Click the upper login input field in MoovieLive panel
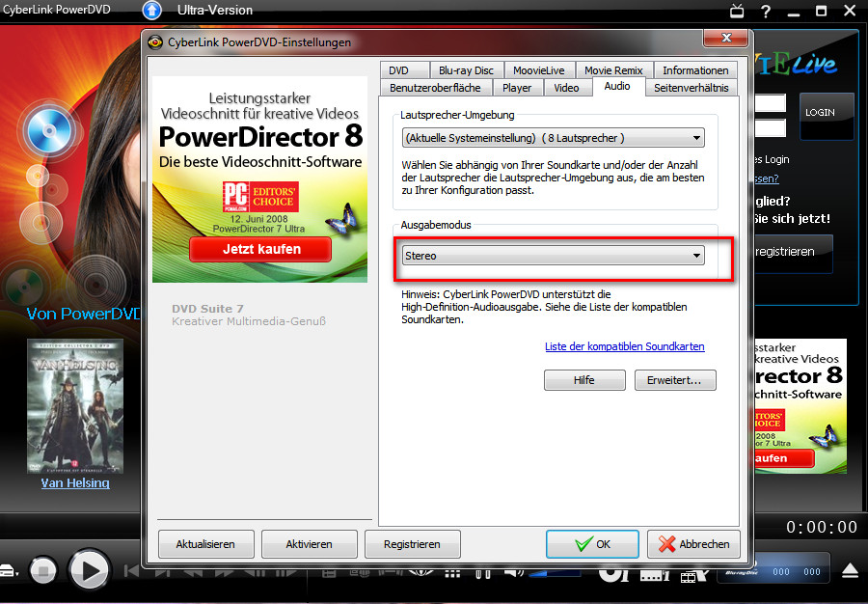This screenshot has height=604, width=868. 770,103
